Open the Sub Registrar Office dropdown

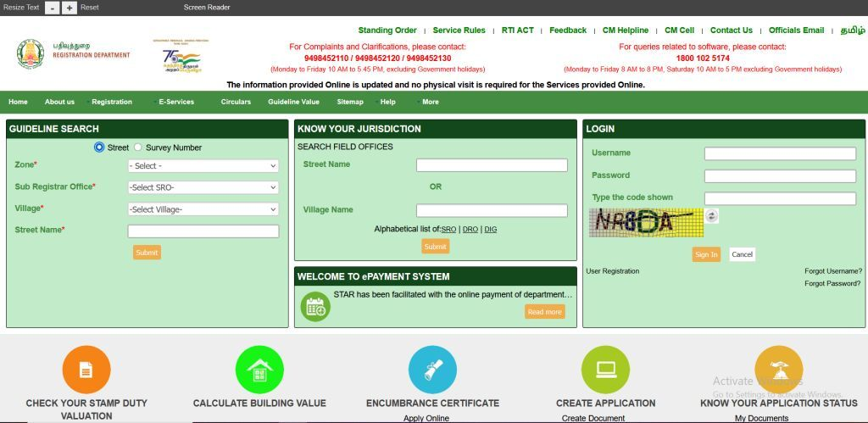203,187
